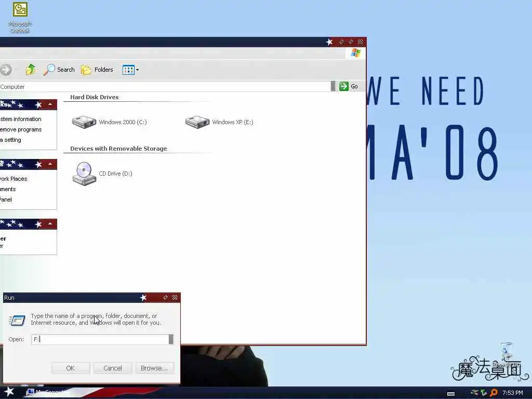
Task: Open Search in My Computer toolbar
Action: coord(59,70)
